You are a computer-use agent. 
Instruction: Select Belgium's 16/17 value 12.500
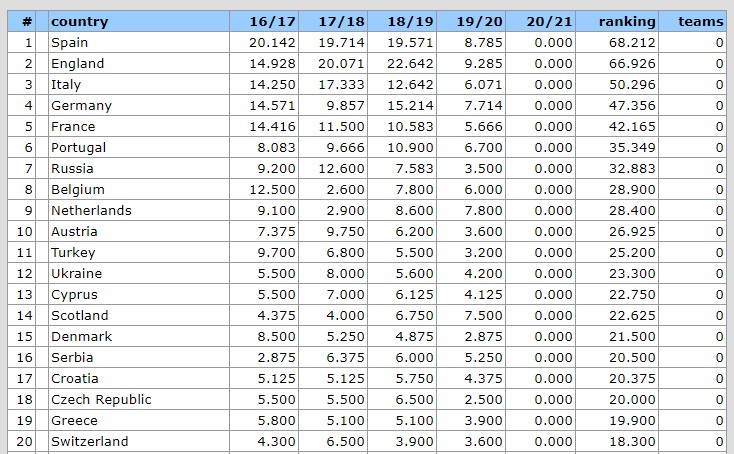pos(272,189)
